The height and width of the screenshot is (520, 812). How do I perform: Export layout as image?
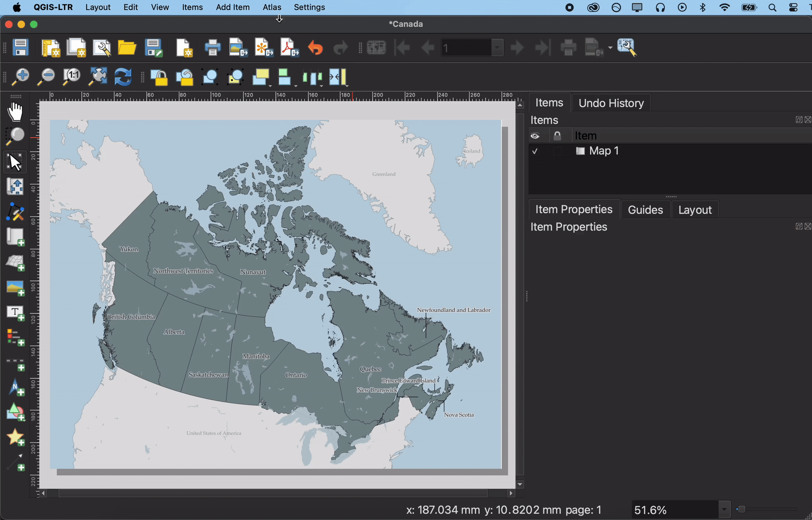pyautogui.click(x=238, y=47)
